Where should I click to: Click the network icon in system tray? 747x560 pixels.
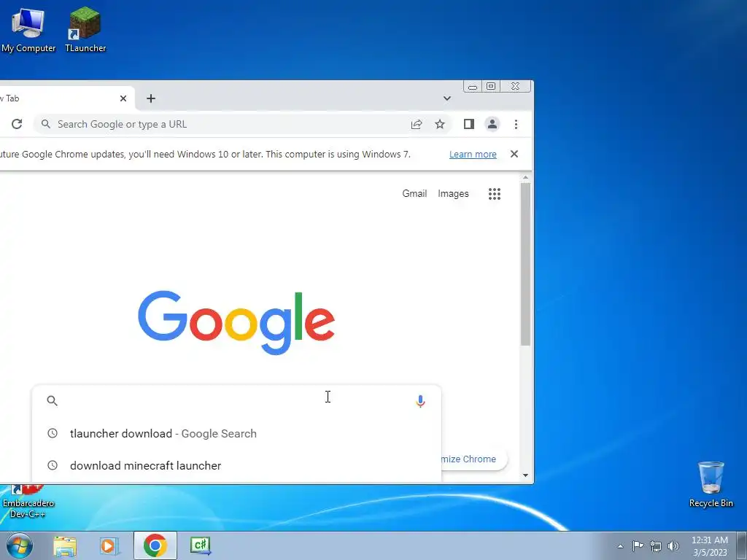(656, 546)
